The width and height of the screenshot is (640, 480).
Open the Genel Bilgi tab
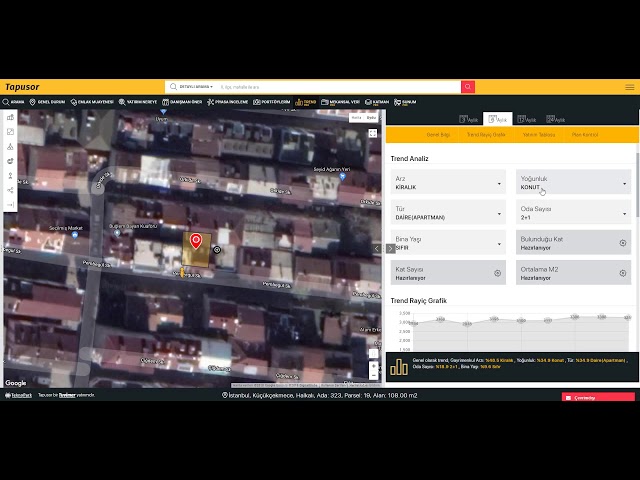click(438, 135)
